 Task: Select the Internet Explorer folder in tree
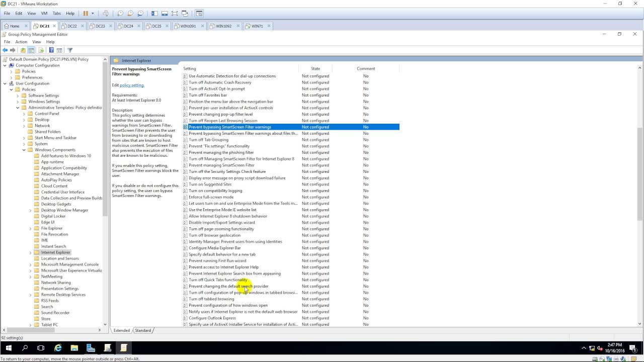(x=55, y=252)
